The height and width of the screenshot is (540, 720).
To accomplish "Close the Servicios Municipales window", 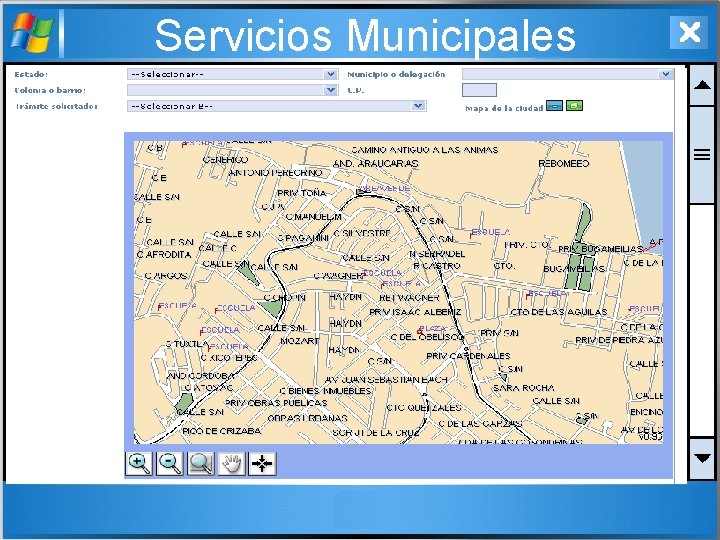I will [x=689, y=32].
